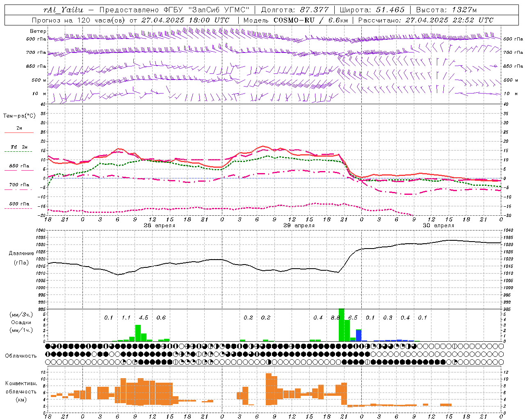Click the 'Ветер' wind panel label

click(x=38, y=31)
